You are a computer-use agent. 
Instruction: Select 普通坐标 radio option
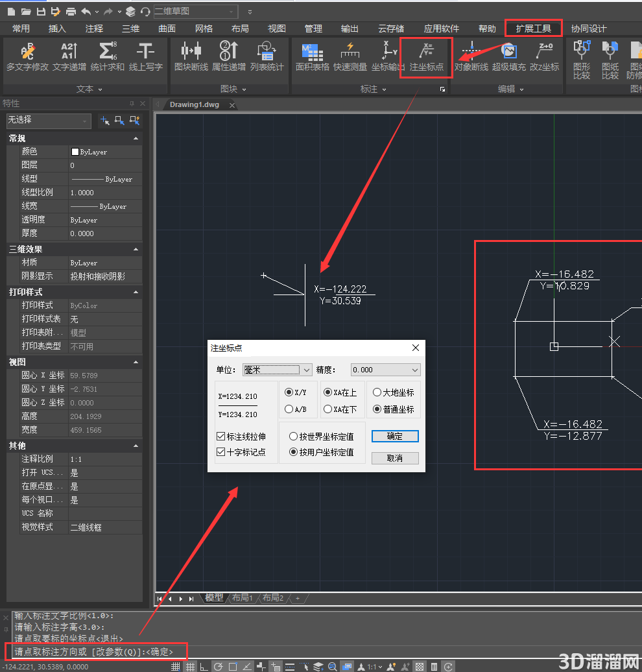(x=394, y=409)
